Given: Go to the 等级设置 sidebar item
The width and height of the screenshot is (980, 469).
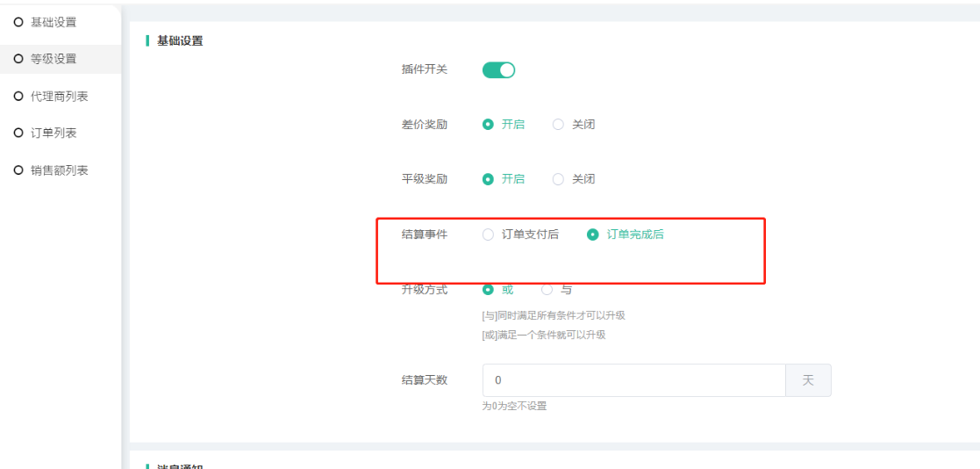Looking at the screenshot, I should click(53, 59).
